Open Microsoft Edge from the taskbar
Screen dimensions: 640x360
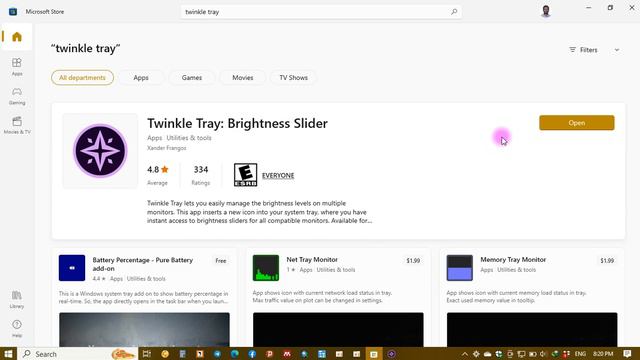(x=235, y=354)
